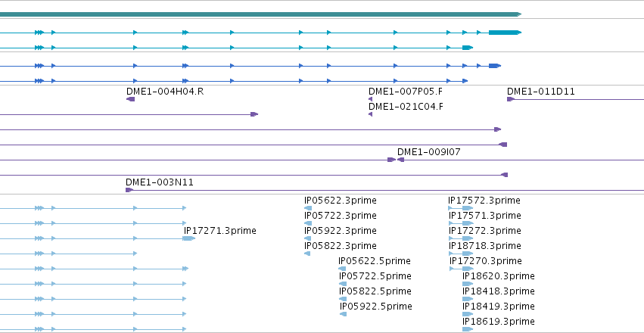644x333 pixels.
Task: Click the label IP05722.3prime
Action: pos(341,216)
